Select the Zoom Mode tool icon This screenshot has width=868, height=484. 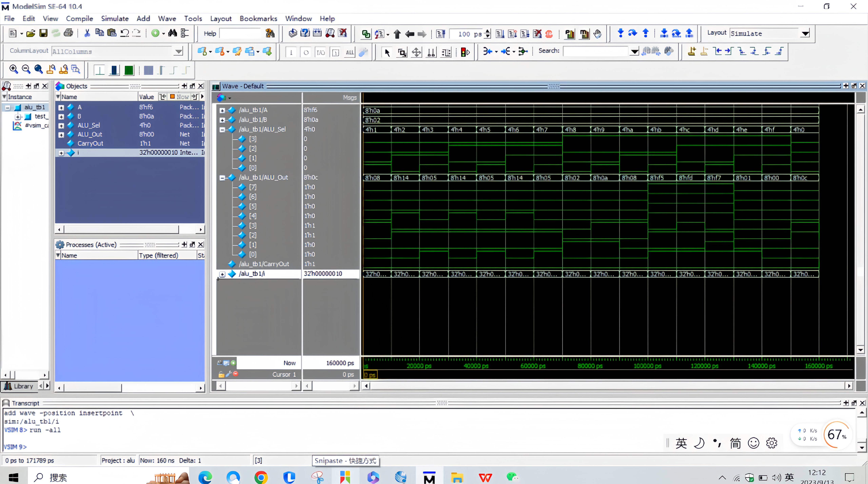[x=402, y=52]
